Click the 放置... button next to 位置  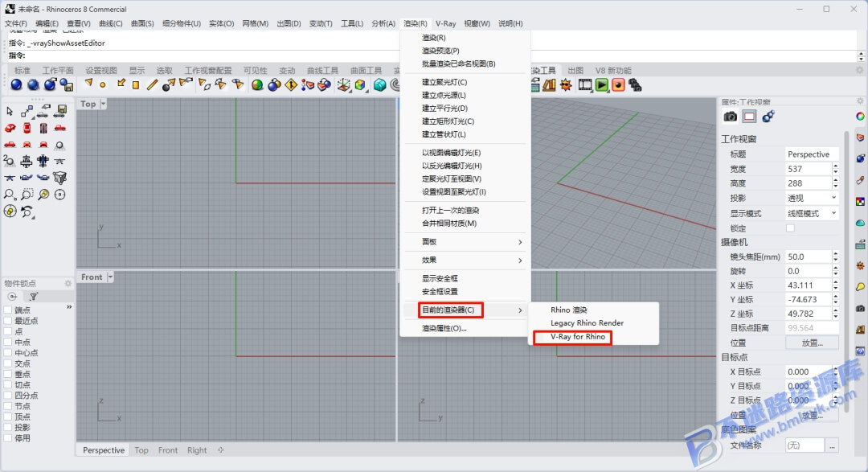point(812,343)
